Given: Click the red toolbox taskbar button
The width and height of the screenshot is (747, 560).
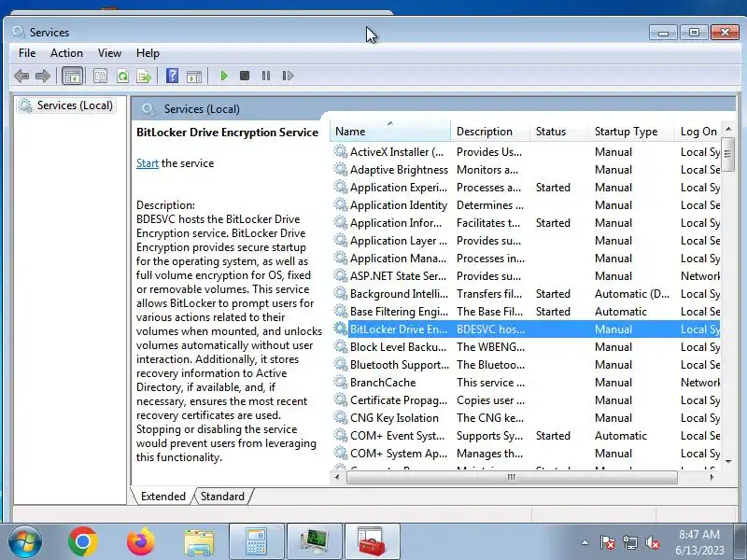Looking at the screenshot, I should [372, 542].
